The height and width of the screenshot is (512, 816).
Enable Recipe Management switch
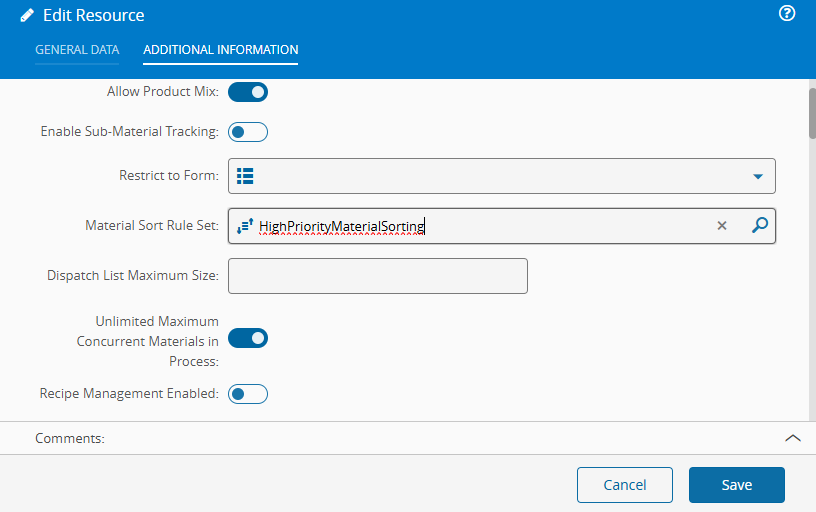[x=248, y=394]
